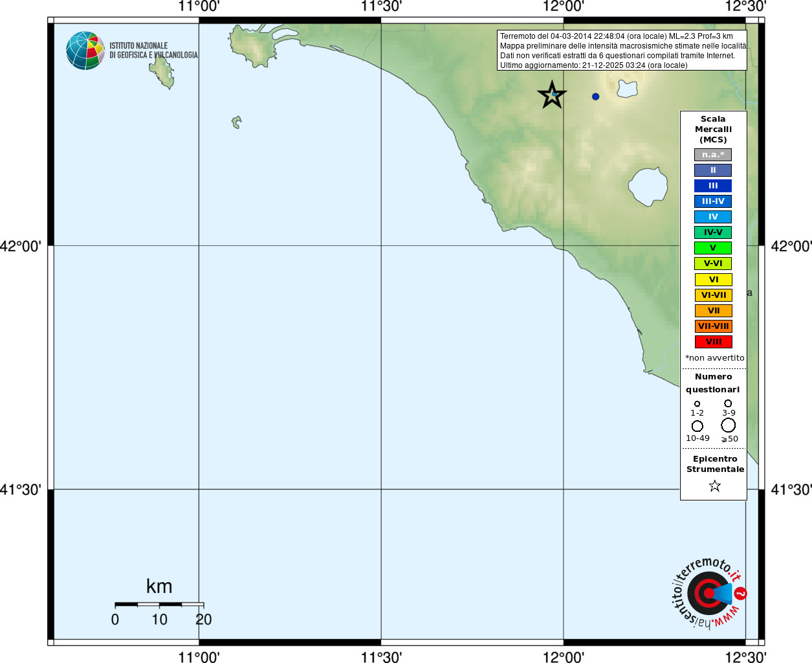This screenshot has height=663, width=812.
Task: Click the 'Terremoto del 04-03-2014' info line
Action: click(x=616, y=36)
